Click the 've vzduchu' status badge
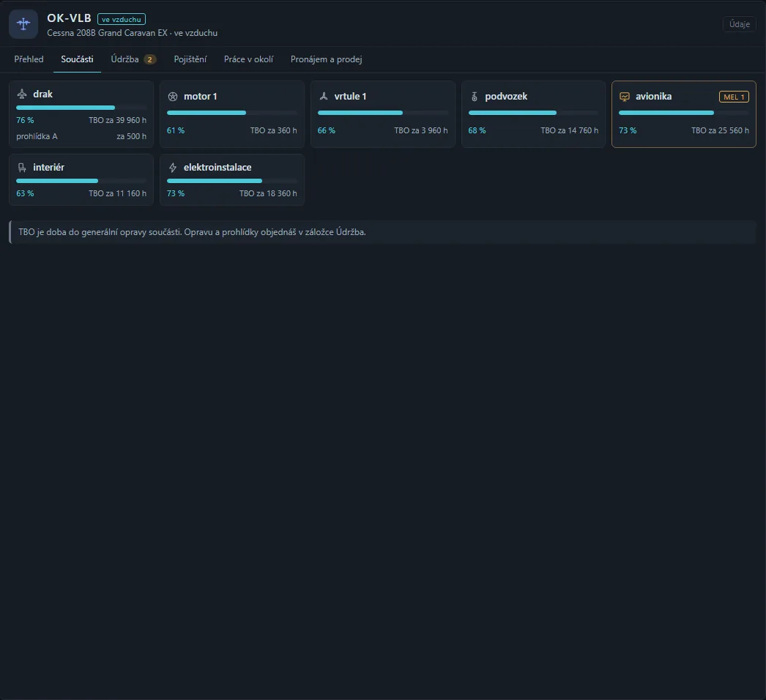 click(122, 19)
